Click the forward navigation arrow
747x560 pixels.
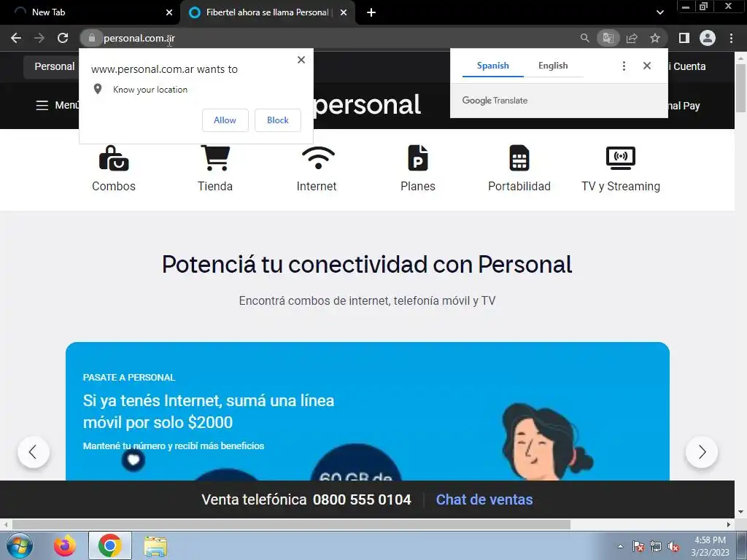click(39, 38)
